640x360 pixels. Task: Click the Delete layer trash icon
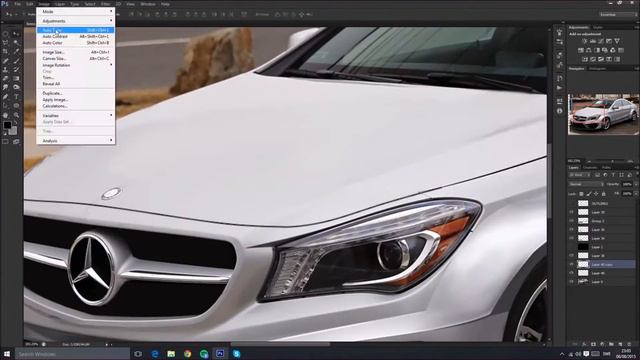(629, 344)
